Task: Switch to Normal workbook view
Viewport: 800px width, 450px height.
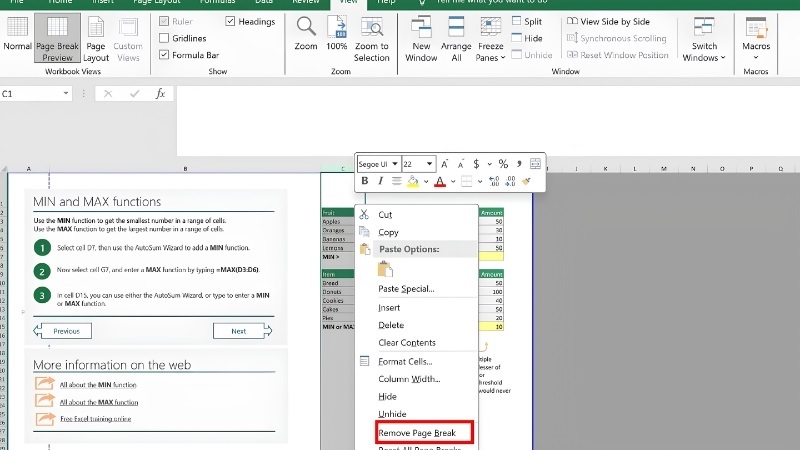Action: coord(17,34)
